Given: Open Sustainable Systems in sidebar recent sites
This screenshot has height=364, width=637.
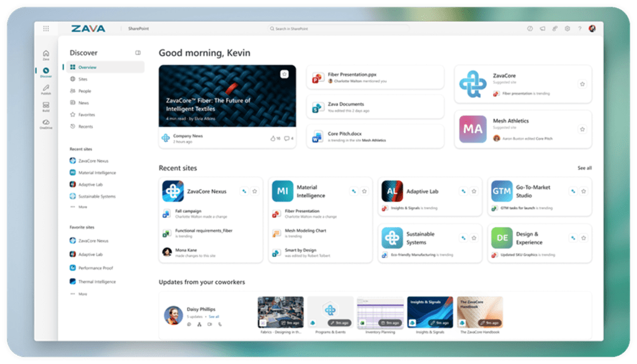Looking at the screenshot, I should [x=97, y=197].
